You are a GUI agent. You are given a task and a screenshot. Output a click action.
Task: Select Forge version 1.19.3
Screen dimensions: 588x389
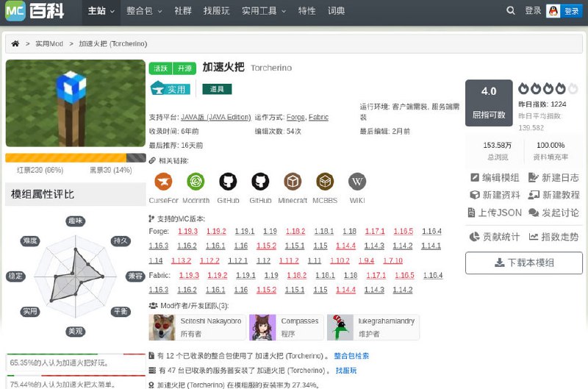(x=188, y=231)
